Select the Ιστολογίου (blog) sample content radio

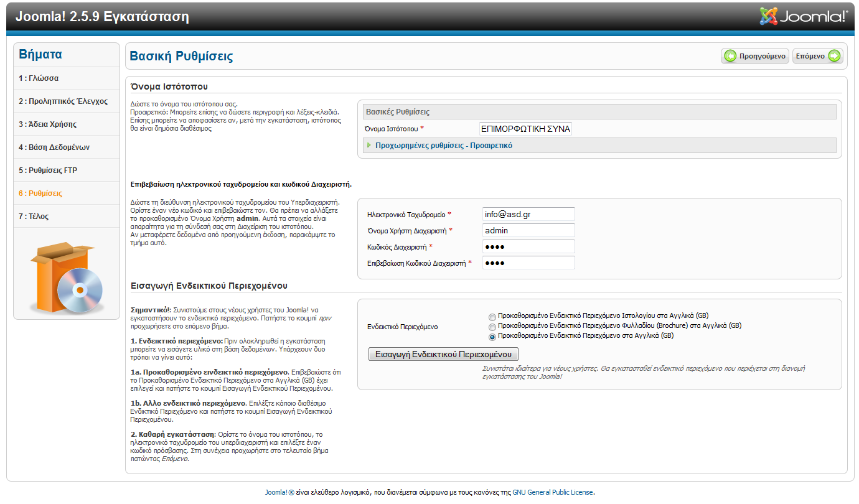tap(492, 317)
